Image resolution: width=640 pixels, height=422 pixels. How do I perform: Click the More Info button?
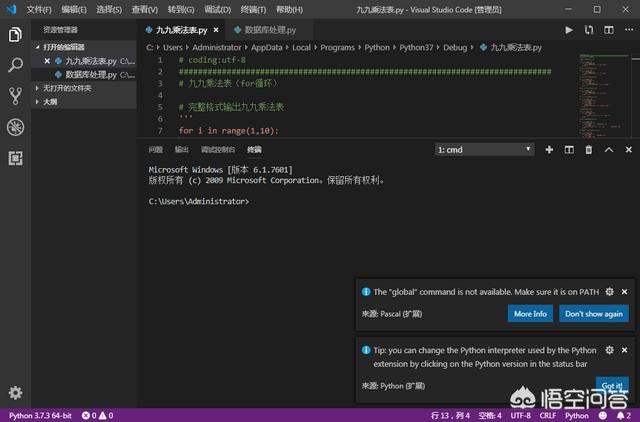(530, 313)
